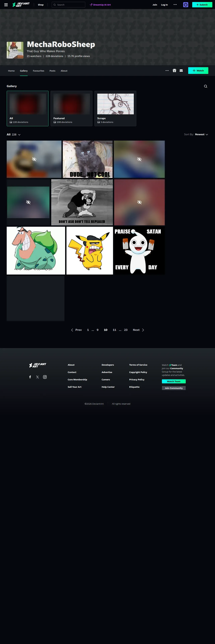This screenshot has width=215, height=644.
Task: Click the gift icon in profile bar
Action: click(174, 71)
